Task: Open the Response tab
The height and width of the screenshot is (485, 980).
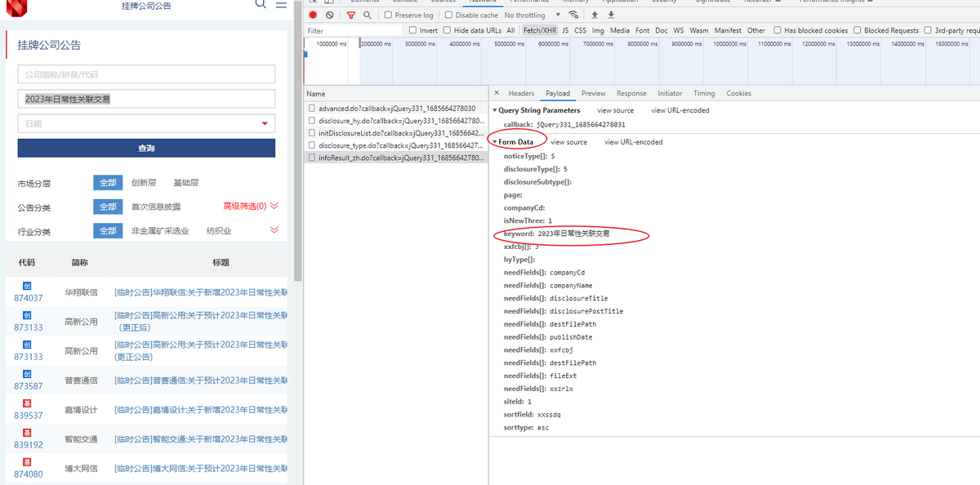Action: (631, 93)
